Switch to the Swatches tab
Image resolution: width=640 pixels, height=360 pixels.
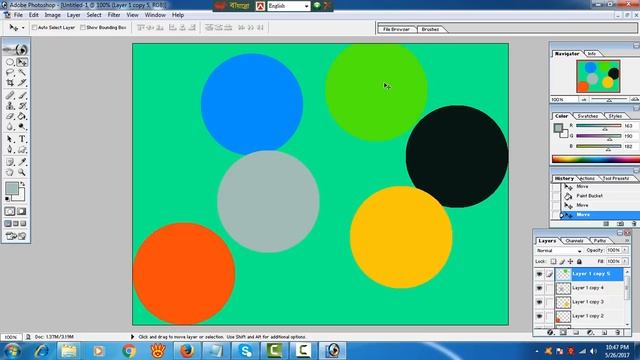(x=587, y=116)
